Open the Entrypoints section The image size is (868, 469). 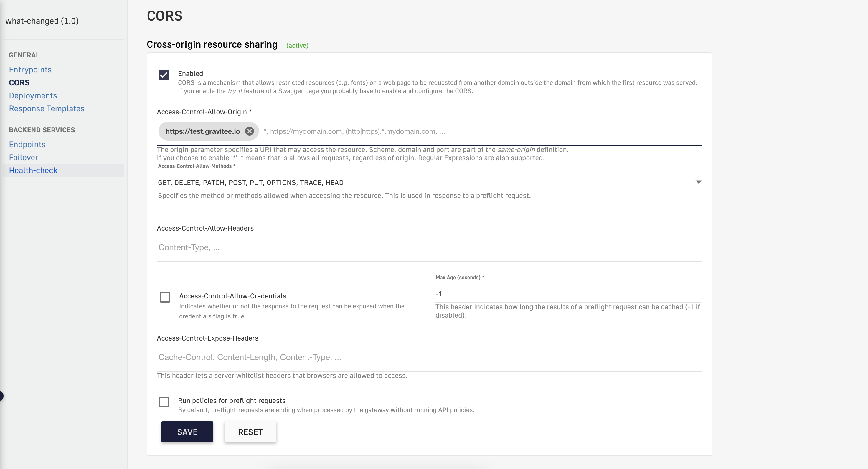[x=30, y=70]
